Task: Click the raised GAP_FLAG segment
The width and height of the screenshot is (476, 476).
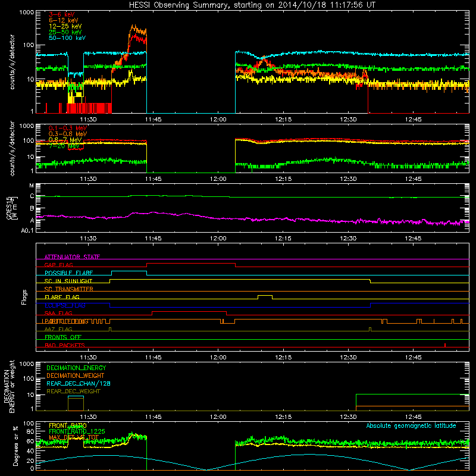Action: 191,264
